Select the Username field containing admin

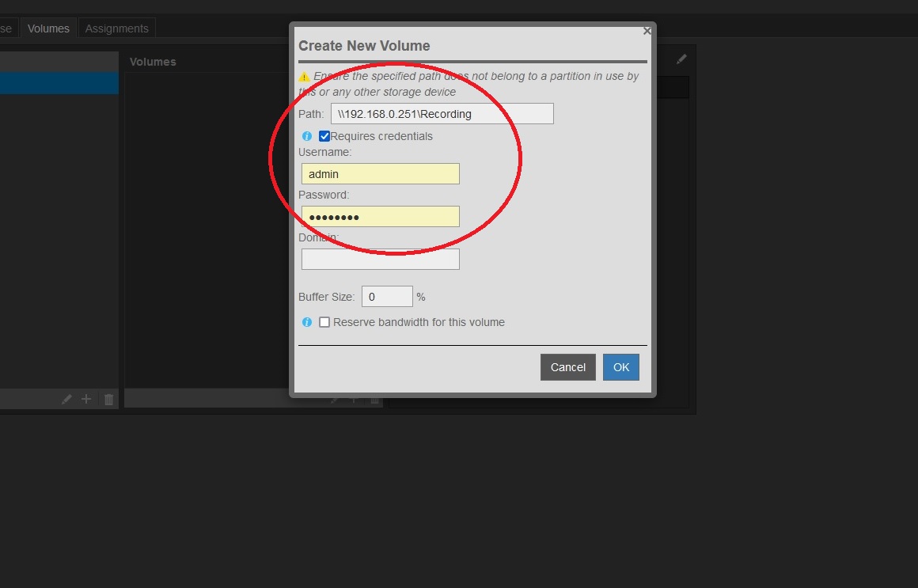tap(380, 173)
